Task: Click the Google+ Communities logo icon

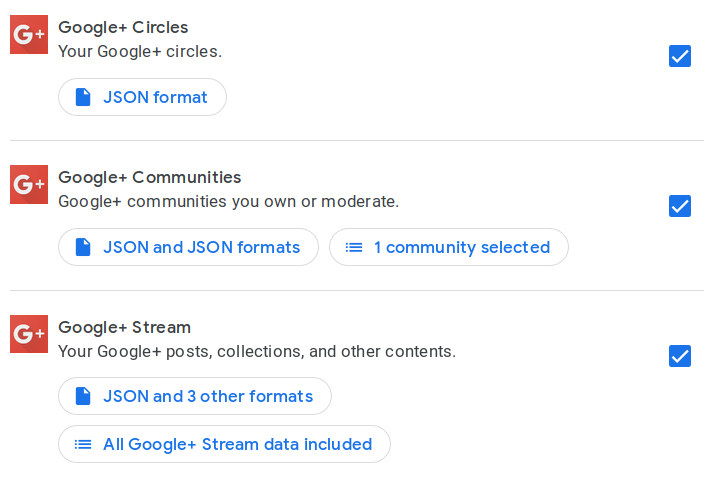Action: [29, 185]
